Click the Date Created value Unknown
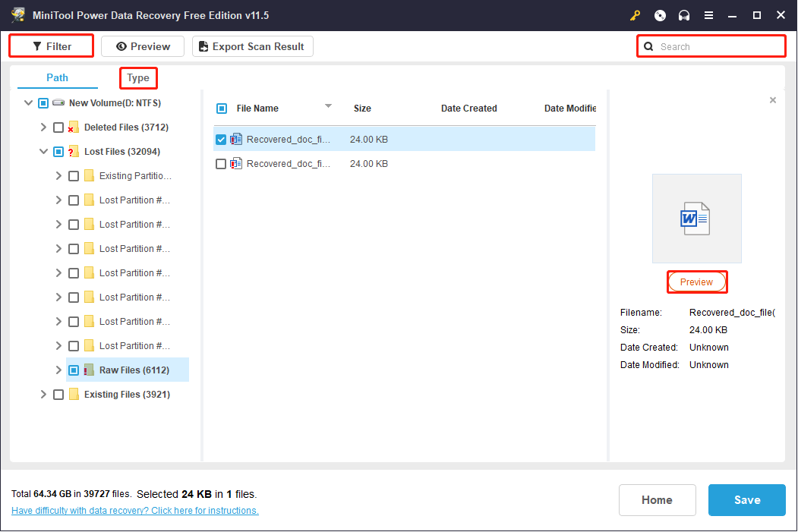The height and width of the screenshot is (532, 798). 709,348
